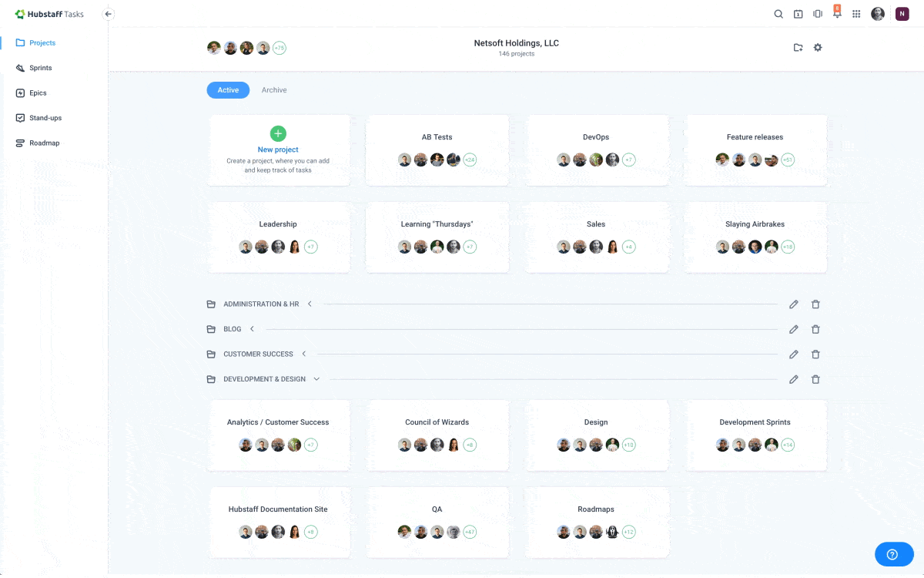
Task: Open Hubstaff Documentation Site project
Action: 278,523
